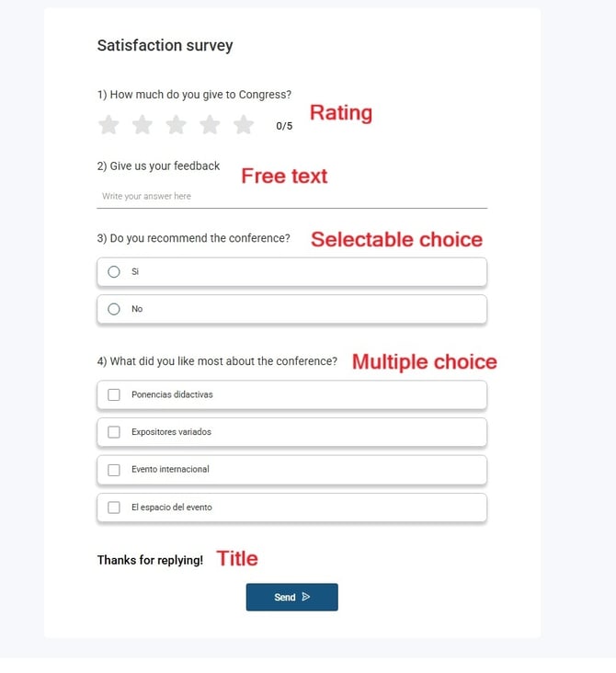This screenshot has height=673, width=616.
Task: Click the paper plane send icon
Action: [306, 597]
